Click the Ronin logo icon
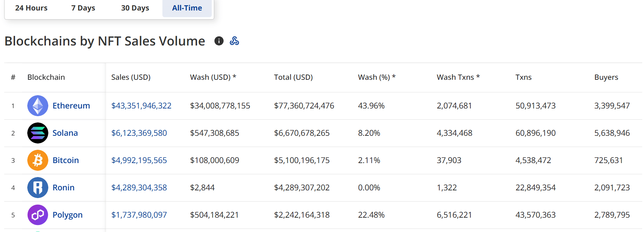The image size is (644, 232). pyautogui.click(x=38, y=188)
